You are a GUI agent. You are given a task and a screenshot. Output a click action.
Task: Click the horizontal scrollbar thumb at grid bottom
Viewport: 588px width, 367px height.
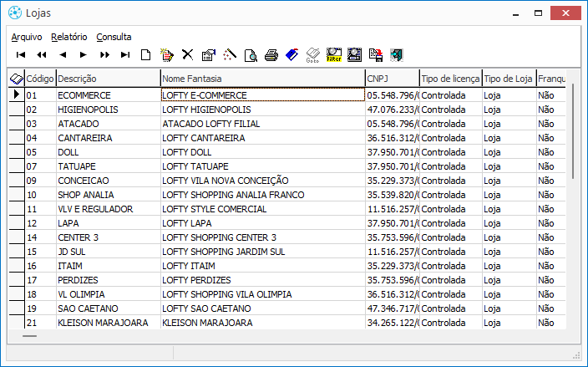click(29, 336)
